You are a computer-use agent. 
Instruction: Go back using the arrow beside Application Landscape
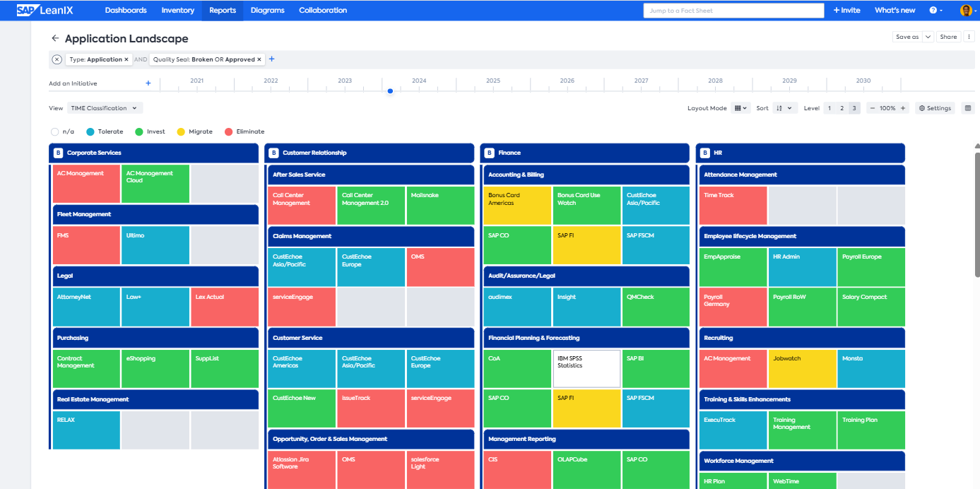(55, 38)
